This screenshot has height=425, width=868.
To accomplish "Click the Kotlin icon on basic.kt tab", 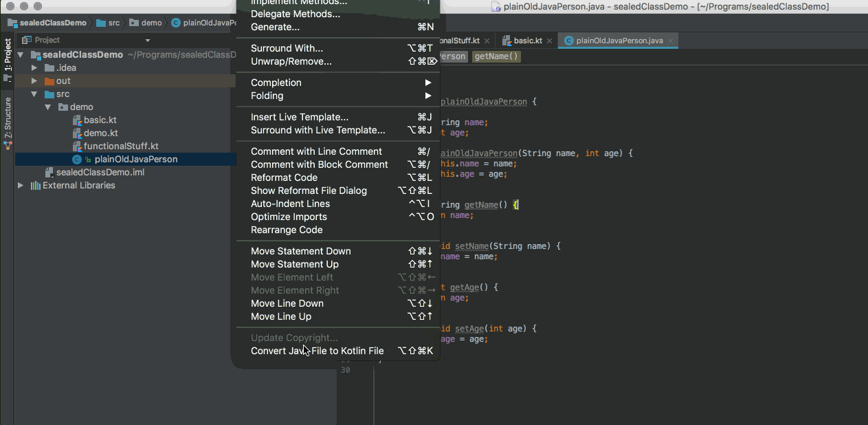I will click(507, 41).
